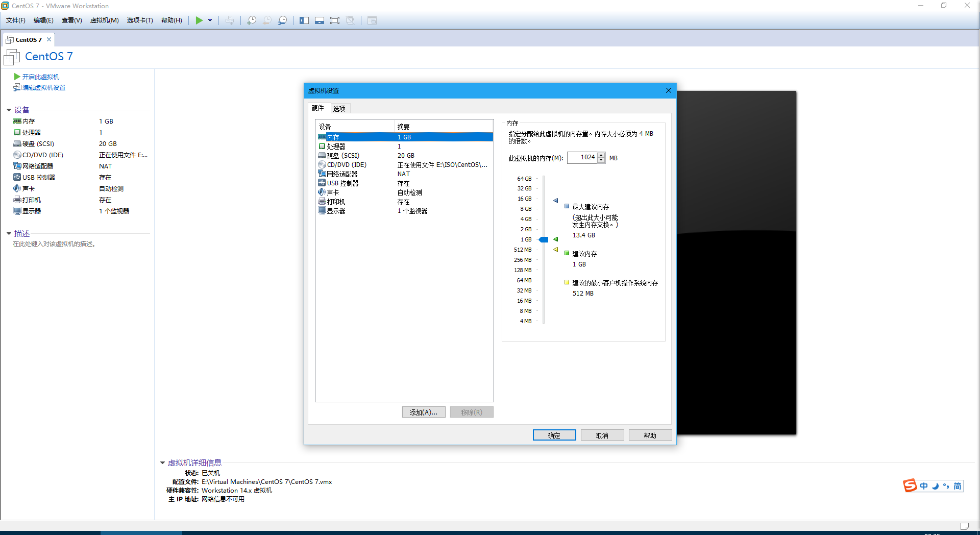
Task: Select 显示器 row in dialog list
Action: click(x=405, y=210)
